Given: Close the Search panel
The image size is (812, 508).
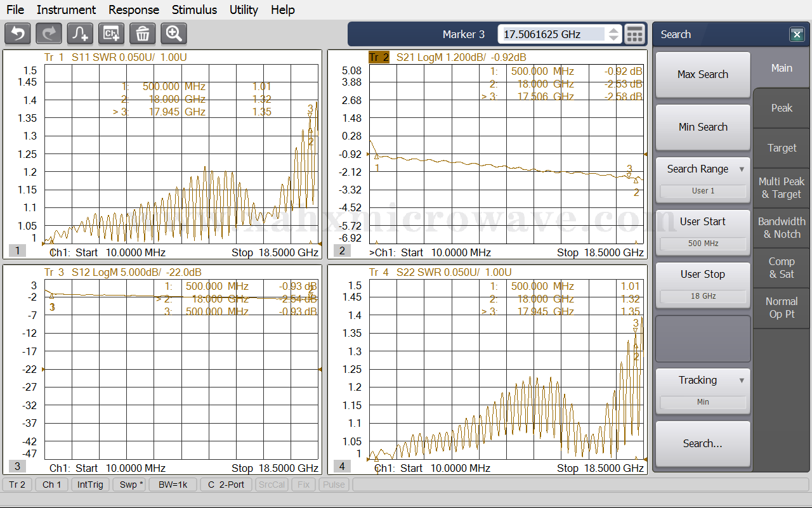Looking at the screenshot, I should pyautogui.click(x=797, y=35).
